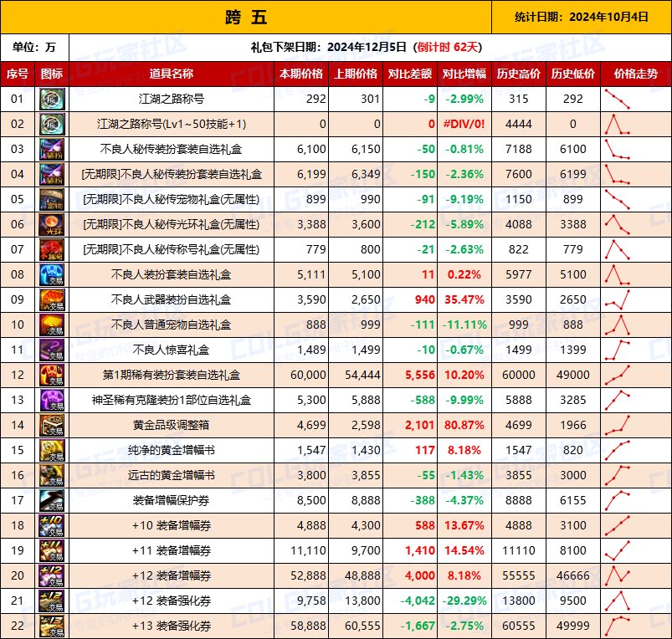This screenshot has height=639, width=672.
Task: Click the -29.29% decrease cell
Action: 464,601
